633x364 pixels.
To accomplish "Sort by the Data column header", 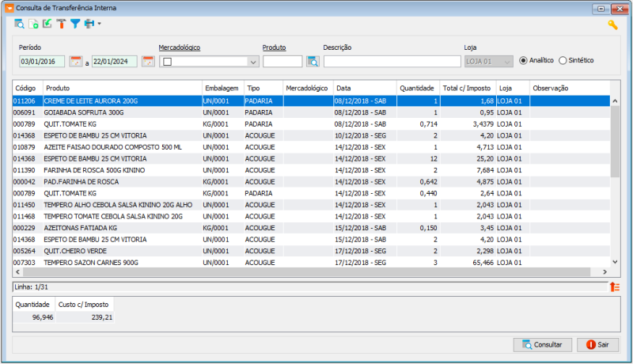I will (x=365, y=88).
